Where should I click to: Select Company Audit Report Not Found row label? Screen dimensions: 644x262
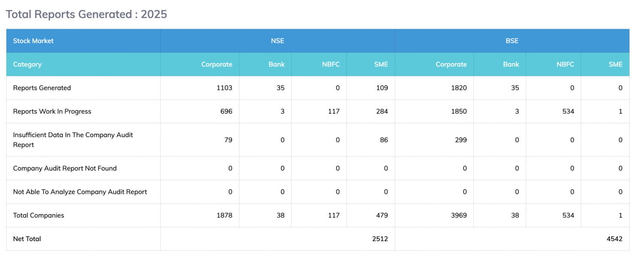pyautogui.click(x=65, y=169)
